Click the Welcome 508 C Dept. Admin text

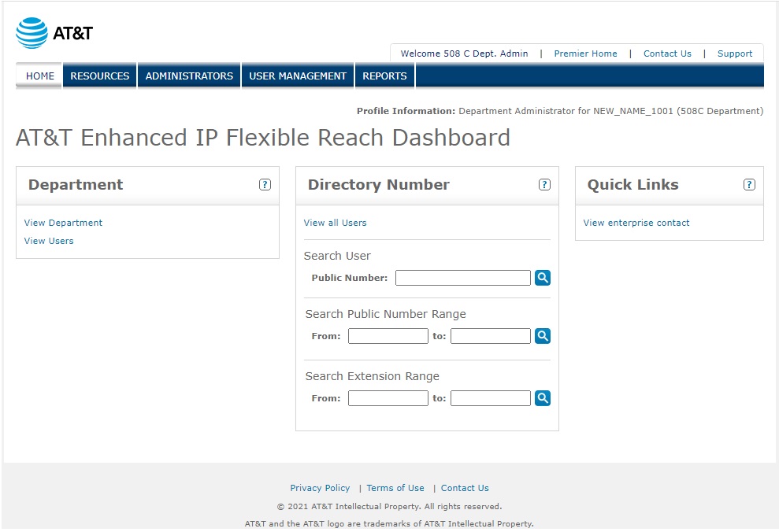464,54
